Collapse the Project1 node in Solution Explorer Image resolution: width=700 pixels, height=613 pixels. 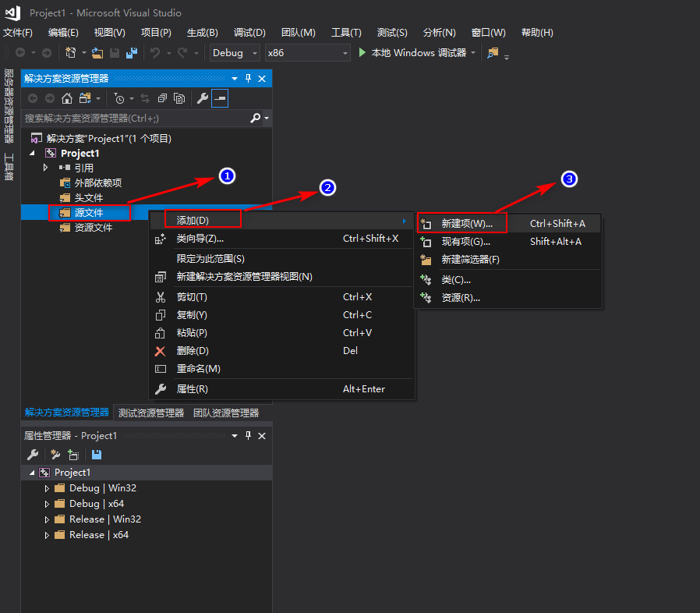[x=32, y=153]
